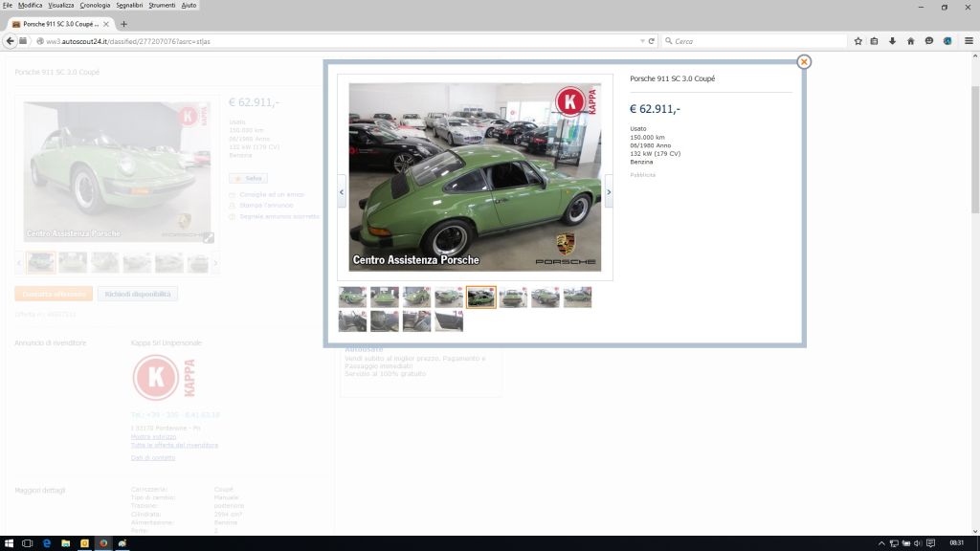Click the right arrow of the dimmed thumbnail strip
Viewport: 980px width, 551px height.
[215, 263]
